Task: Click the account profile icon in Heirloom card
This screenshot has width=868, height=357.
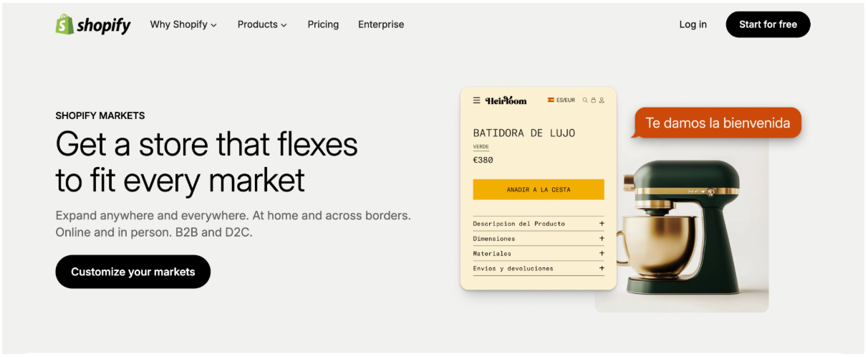Action: coord(602,100)
